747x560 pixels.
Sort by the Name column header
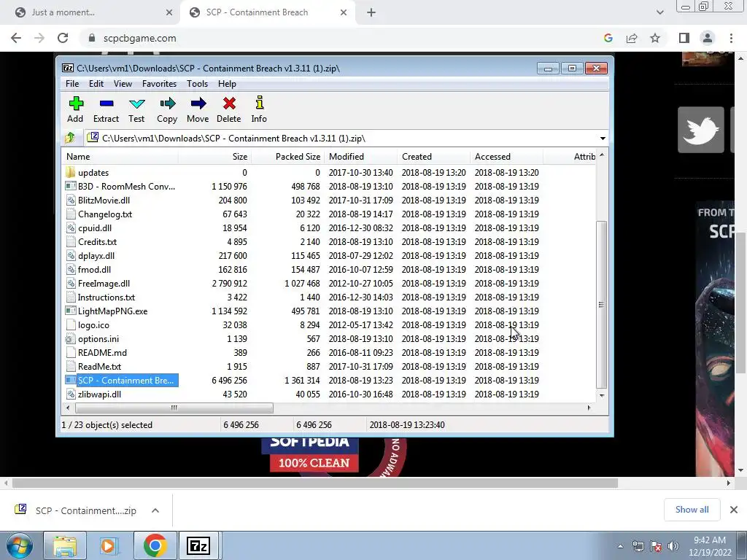(x=120, y=157)
